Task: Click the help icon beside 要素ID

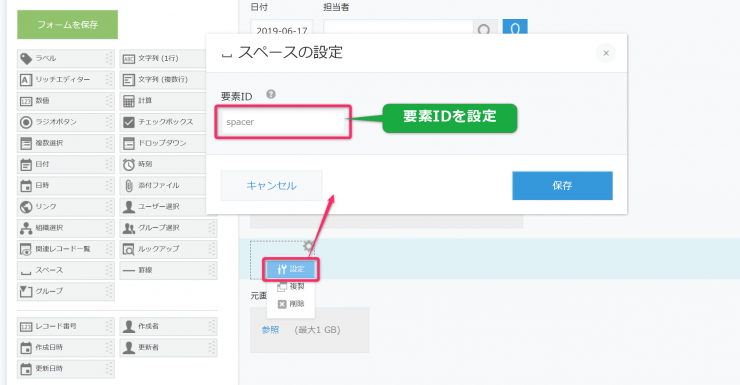Action: (270, 94)
